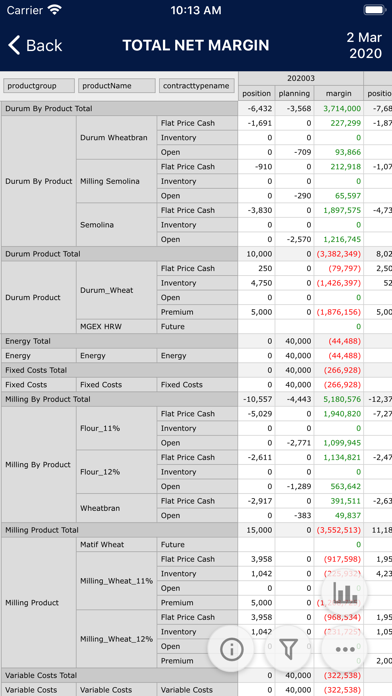Tap the (3,382,349) negative margin total

point(339,254)
